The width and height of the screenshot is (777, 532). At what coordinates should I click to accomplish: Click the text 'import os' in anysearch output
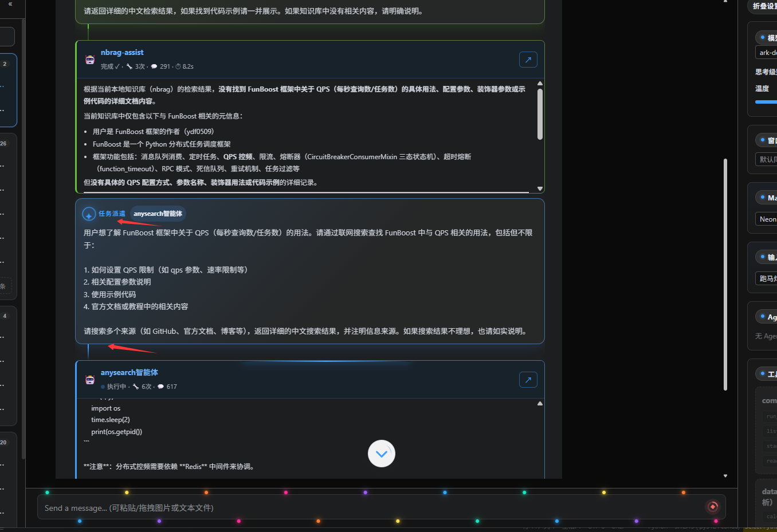pos(105,408)
